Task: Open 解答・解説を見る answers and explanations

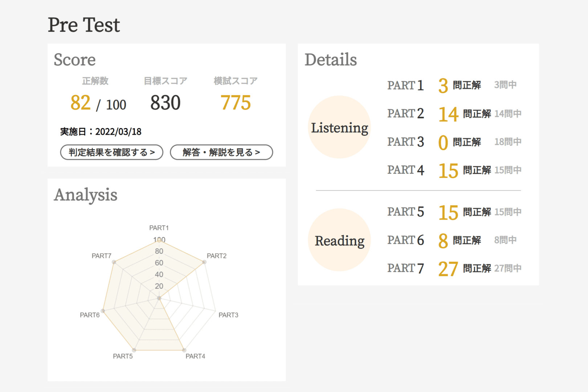Action: pyautogui.click(x=221, y=152)
